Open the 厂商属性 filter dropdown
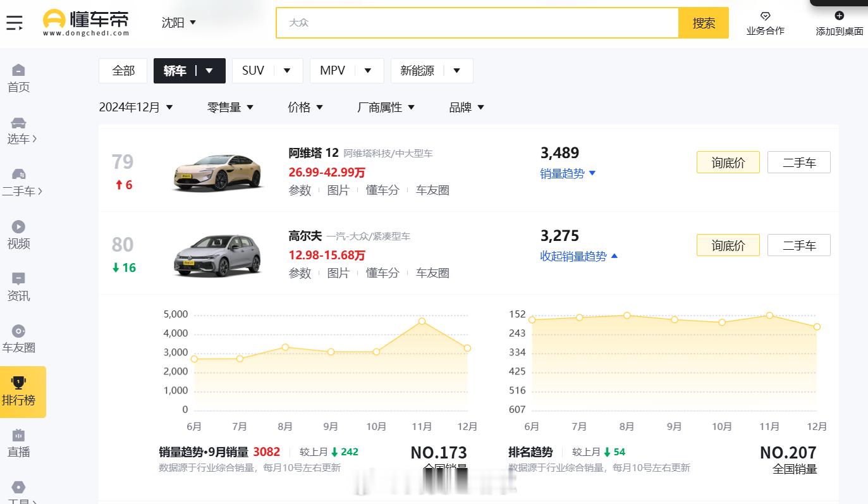This screenshot has height=504, width=868. coord(386,108)
